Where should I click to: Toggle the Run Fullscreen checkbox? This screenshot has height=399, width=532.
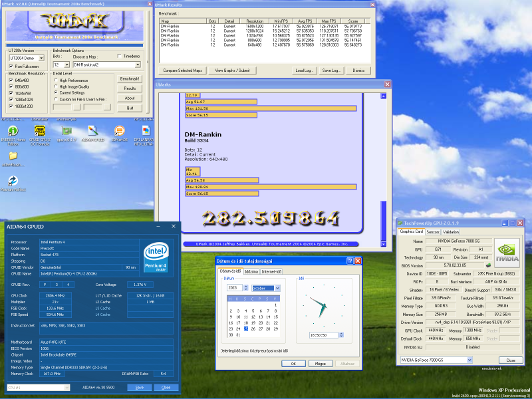pyautogui.click(x=11, y=66)
